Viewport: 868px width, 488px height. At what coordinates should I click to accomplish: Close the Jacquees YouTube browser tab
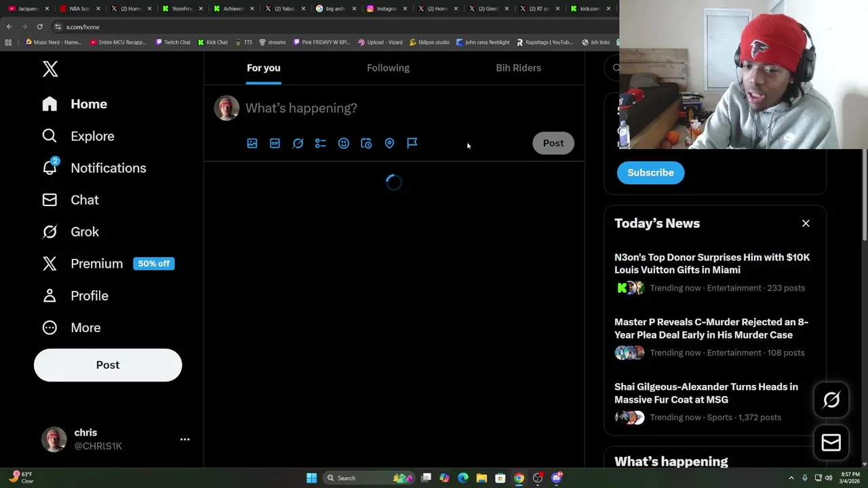coord(47,8)
